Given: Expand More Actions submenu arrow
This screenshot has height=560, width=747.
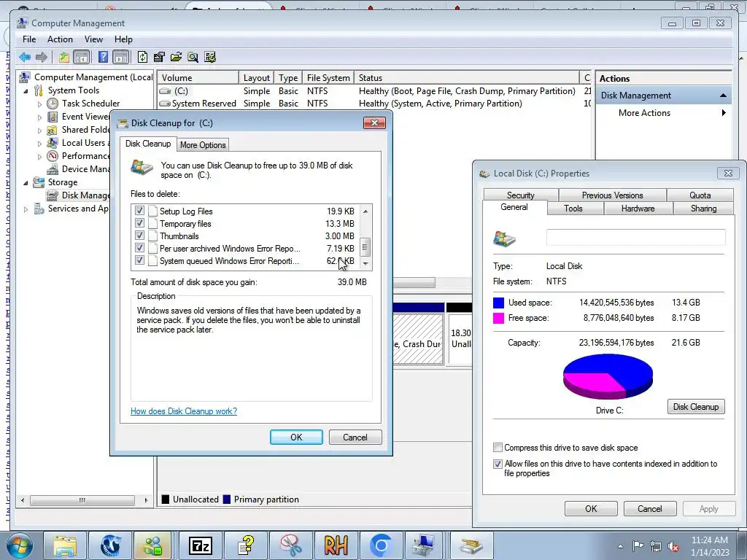Looking at the screenshot, I should 724,113.
